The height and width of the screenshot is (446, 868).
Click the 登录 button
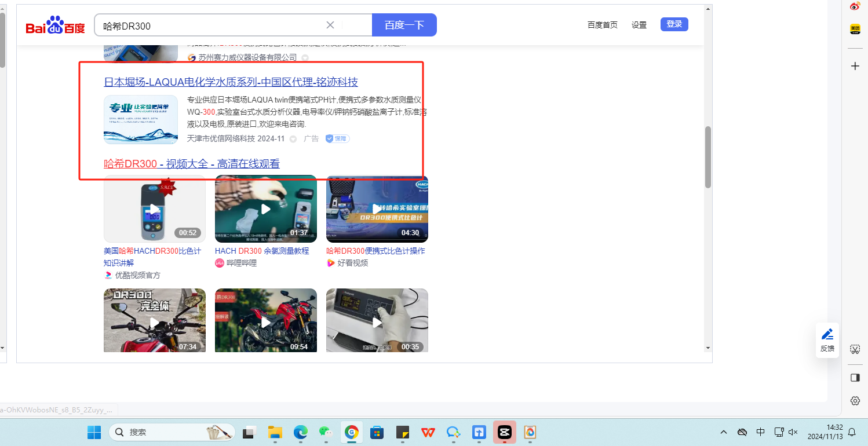click(674, 24)
